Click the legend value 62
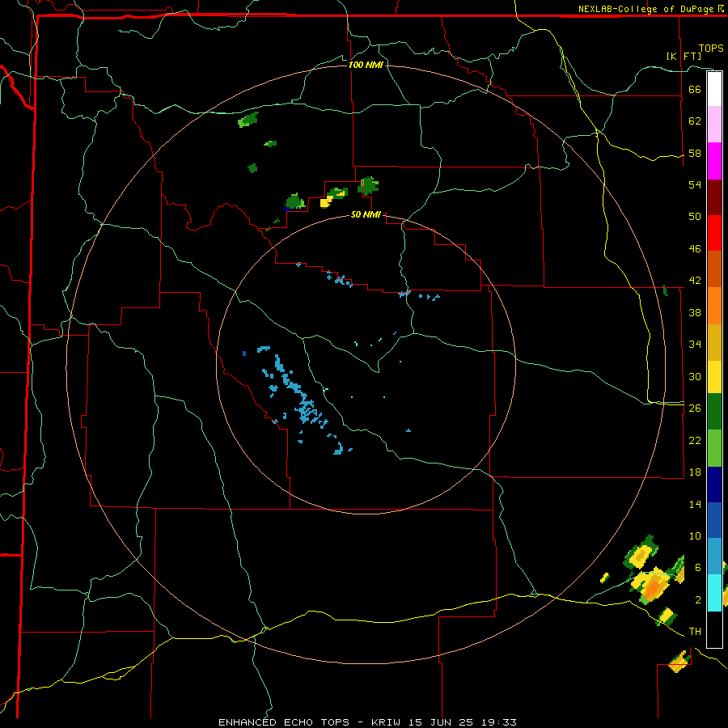Screen dimensions: 728x728 point(695,121)
